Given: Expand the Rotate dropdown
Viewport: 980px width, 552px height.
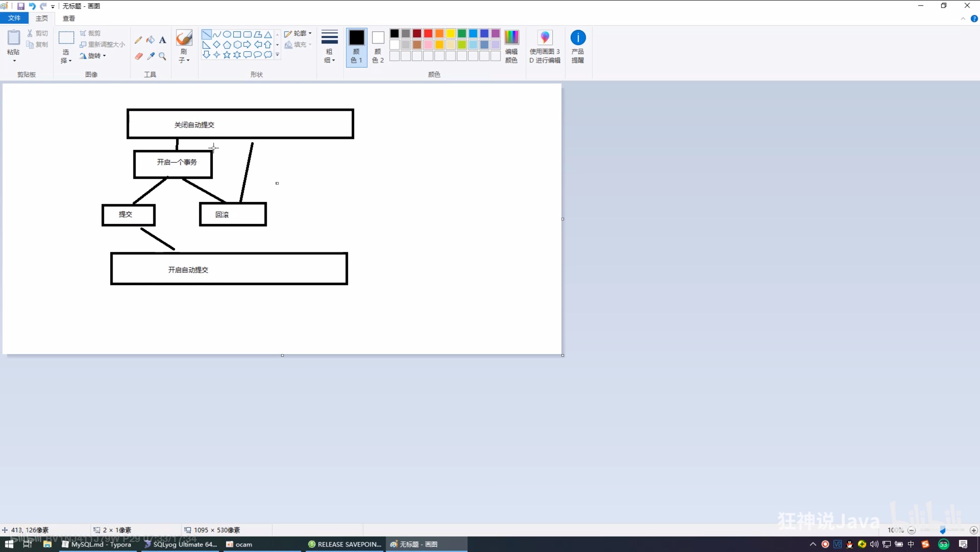Looking at the screenshot, I should (93, 56).
